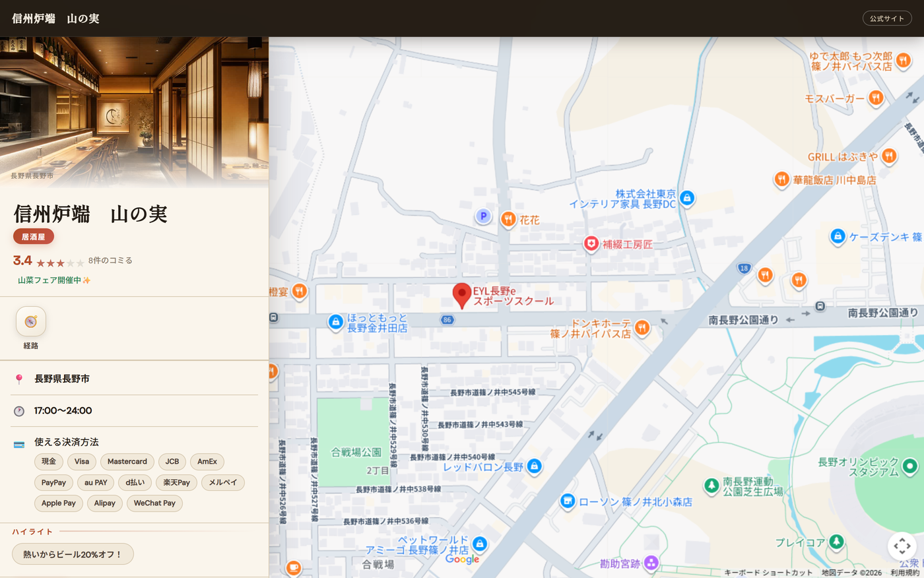Click the 居酒屋 category tag
This screenshot has width=924, height=578.
tap(34, 236)
